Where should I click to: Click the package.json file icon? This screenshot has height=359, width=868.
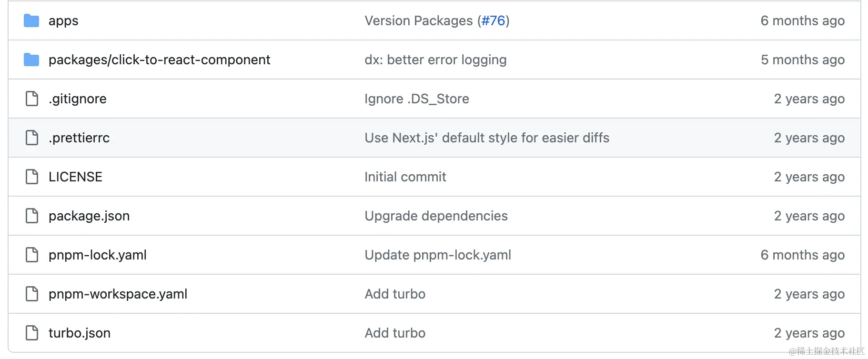click(32, 216)
